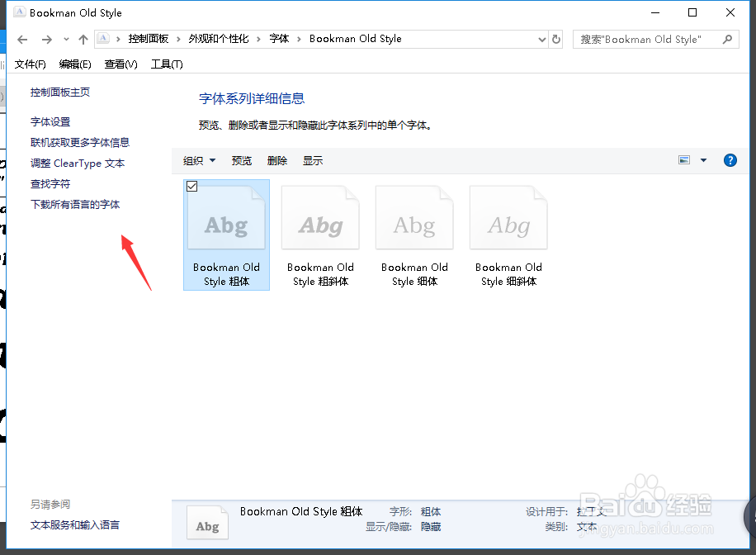Click the 隐藏 status value in details pane
Viewport: 756px width, 555px height.
pos(431,527)
